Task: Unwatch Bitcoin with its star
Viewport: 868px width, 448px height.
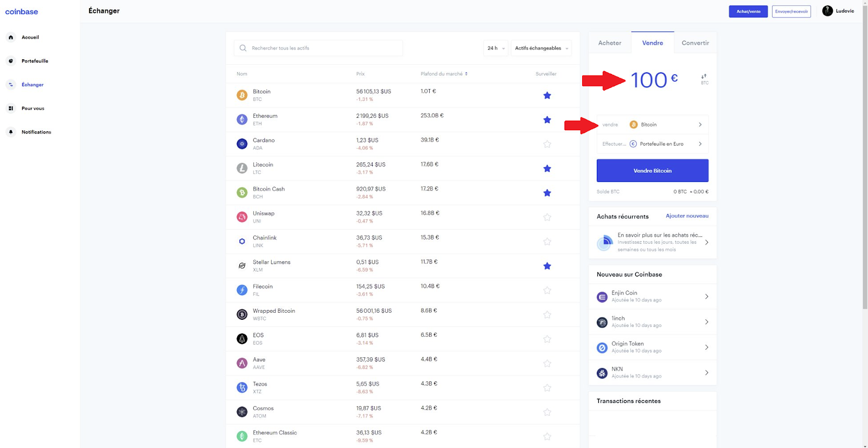Action: pyautogui.click(x=547, y=96)
